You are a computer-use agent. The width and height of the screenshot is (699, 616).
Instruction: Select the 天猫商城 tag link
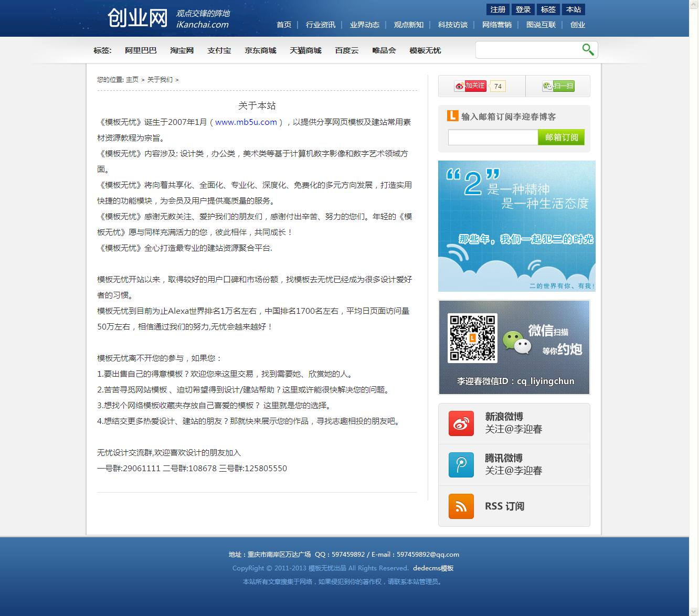[305, 50]
